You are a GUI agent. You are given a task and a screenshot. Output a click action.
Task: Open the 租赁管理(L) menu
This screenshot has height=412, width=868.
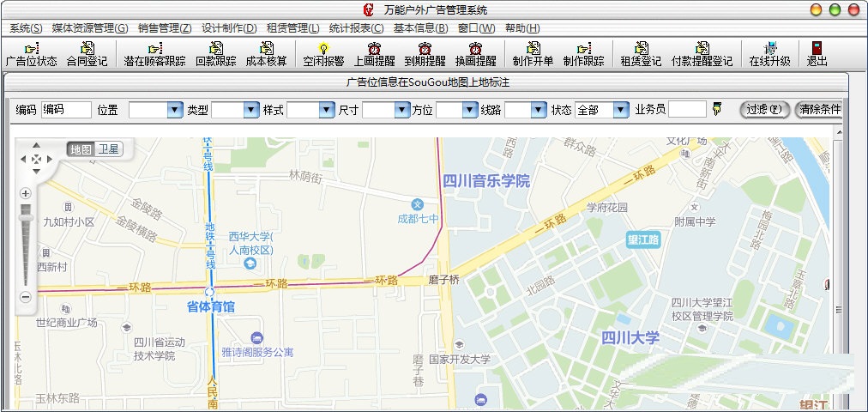click(x=292, y=28)
